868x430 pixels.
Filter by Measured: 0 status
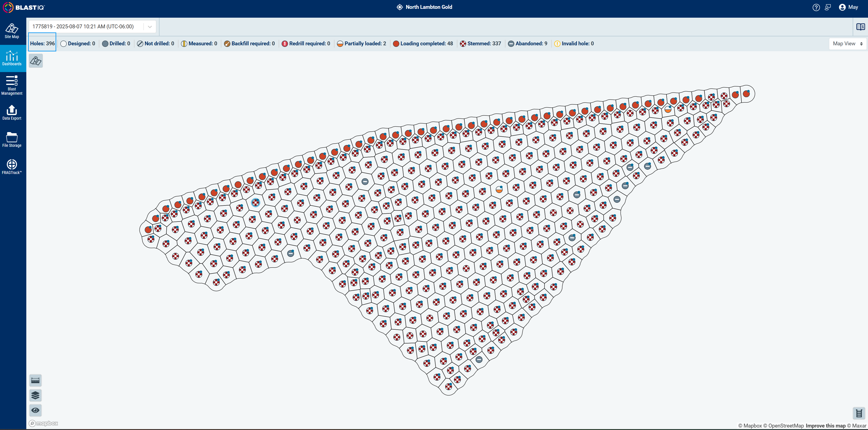pyautogui.click(x=199, y=43)
